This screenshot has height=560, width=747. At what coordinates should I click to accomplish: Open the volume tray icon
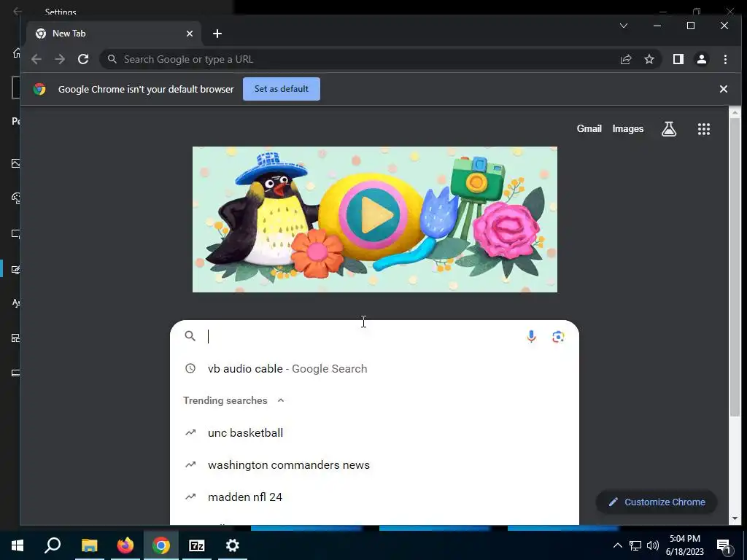pyautogui.click(x=653, y=545)
